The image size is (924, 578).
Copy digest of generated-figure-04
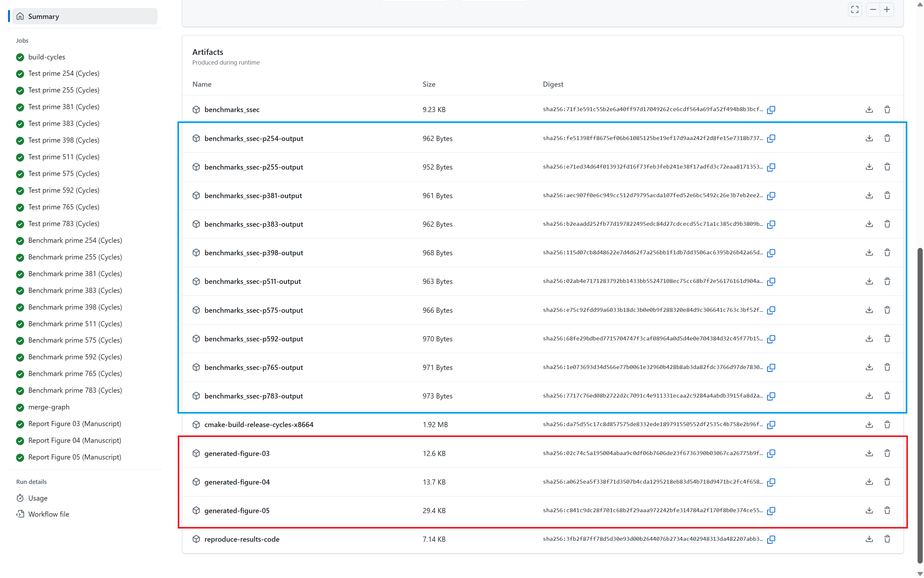pyautogui.click(x=771, y=482)
